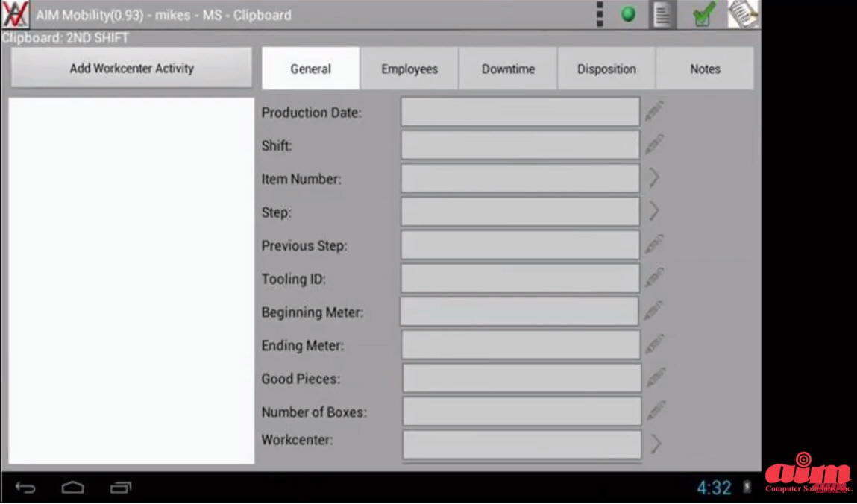Image resolution: width=857 pixels, height=504 pixels.
Task: Expand Item Number lookup chevron
Action: coord(654,177)
